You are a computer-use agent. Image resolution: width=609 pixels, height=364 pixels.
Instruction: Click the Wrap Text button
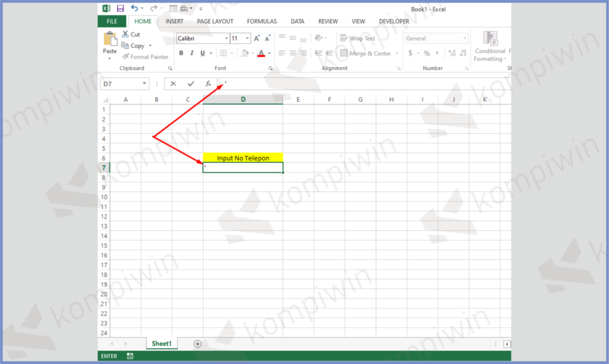coord(357,38)
